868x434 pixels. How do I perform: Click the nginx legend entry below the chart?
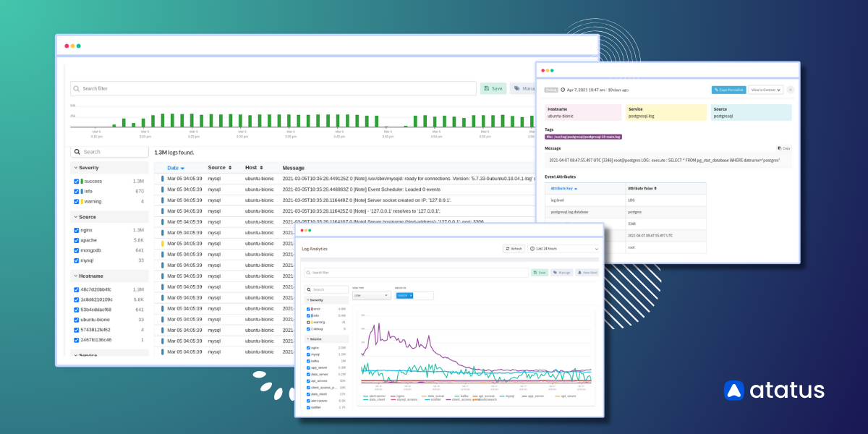[399, 395]
